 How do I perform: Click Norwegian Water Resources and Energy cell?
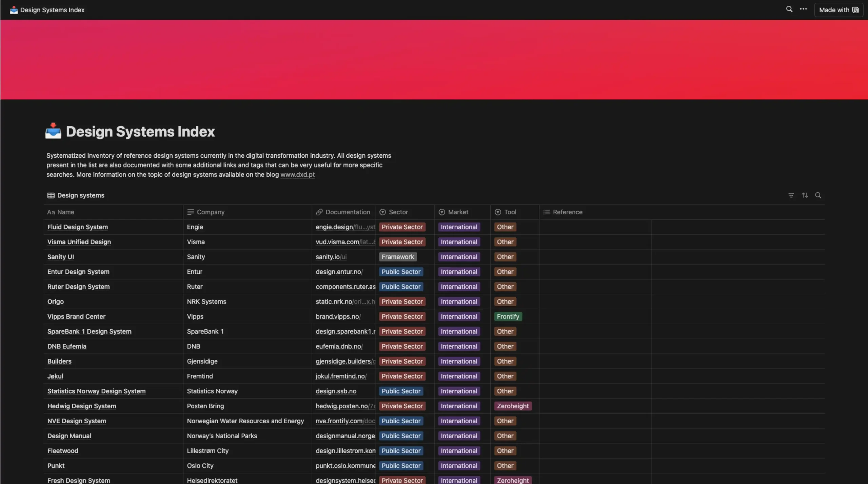(x=248, y=421)
